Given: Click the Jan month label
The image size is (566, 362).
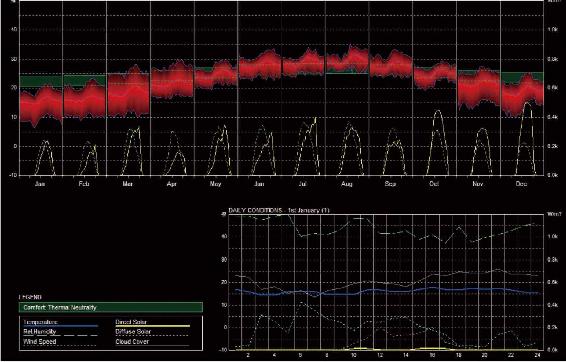Looking at the screenshot, I should [x=40, y=184].
